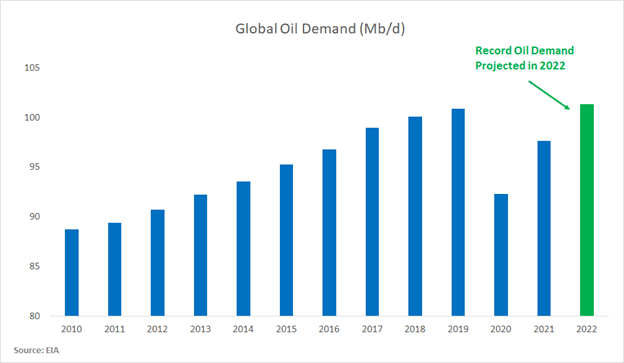The width and height of the screenshot is (624, 363).
Task: Click the green 2022 projected demand bar
Action: pyautogui.click(x=587, y=210)
